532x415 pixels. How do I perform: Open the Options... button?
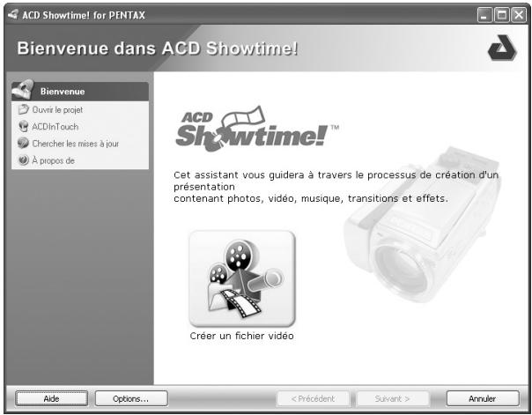coord(131,398)
